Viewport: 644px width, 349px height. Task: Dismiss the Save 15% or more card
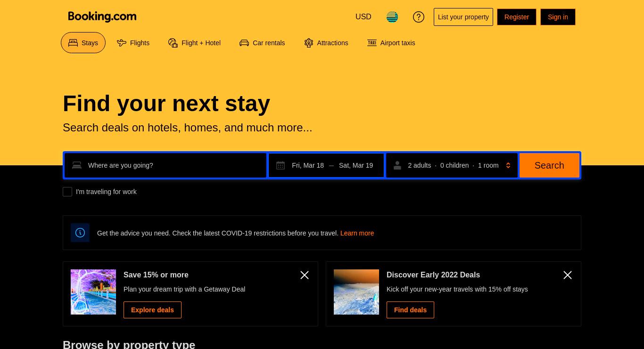click(x=305, y=275)
